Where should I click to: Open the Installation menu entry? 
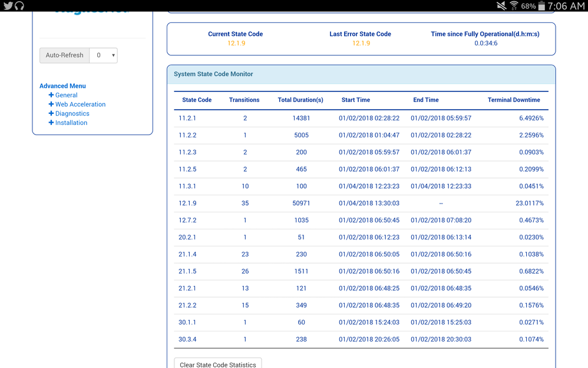[x=71, y=123]
